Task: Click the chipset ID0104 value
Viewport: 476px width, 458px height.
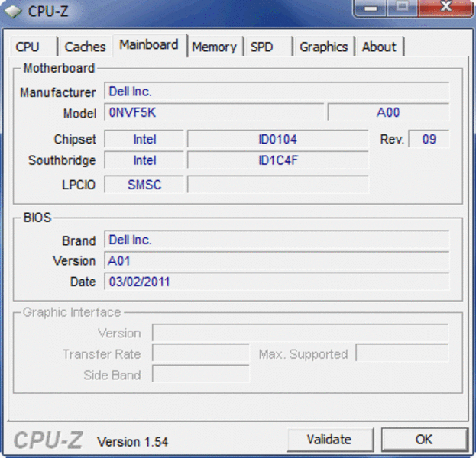Action: coord(278,139)
